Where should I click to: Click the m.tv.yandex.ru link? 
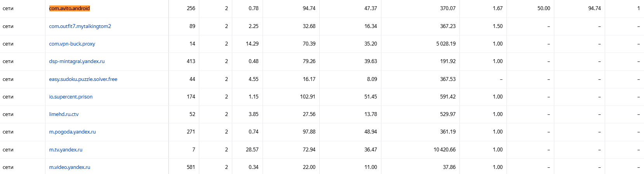point(66,149)
